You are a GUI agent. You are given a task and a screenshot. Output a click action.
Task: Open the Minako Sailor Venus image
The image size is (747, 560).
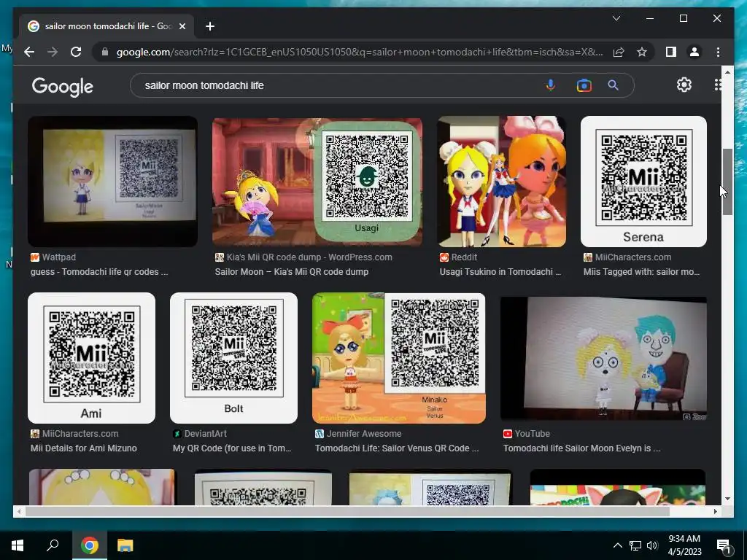(x=399, y=357)
